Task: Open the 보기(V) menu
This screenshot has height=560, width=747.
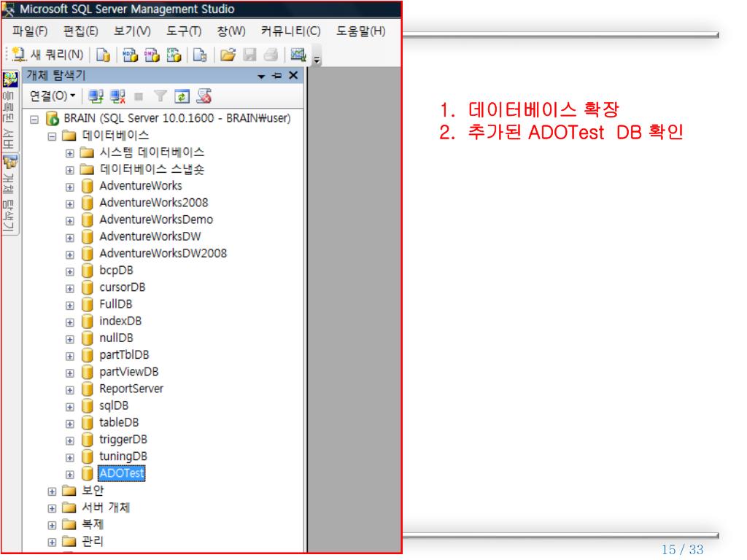Action: tap(132, 31)
